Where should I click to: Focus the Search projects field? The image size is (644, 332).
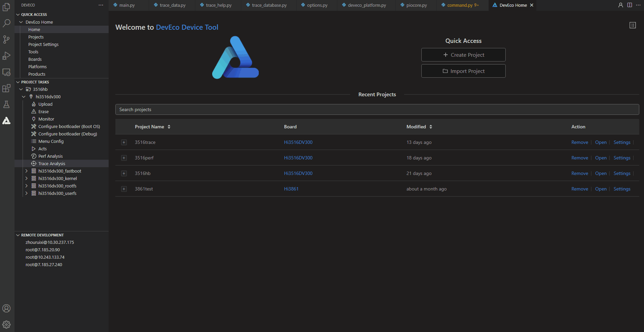click(x=377, y=109)
